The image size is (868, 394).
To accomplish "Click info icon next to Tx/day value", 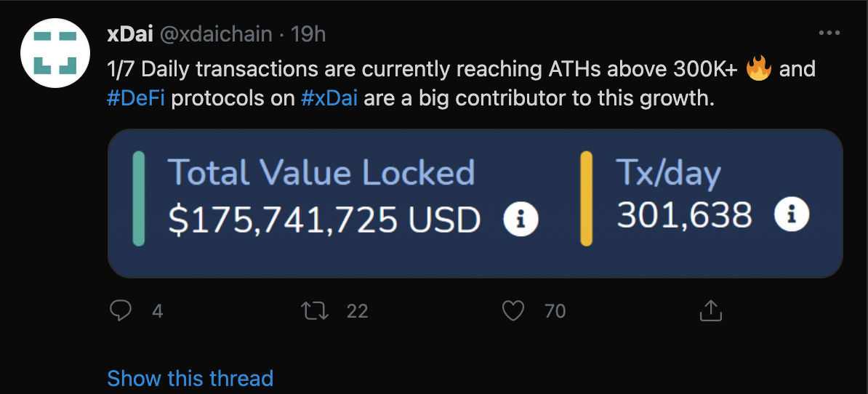I will coord(791,214).
